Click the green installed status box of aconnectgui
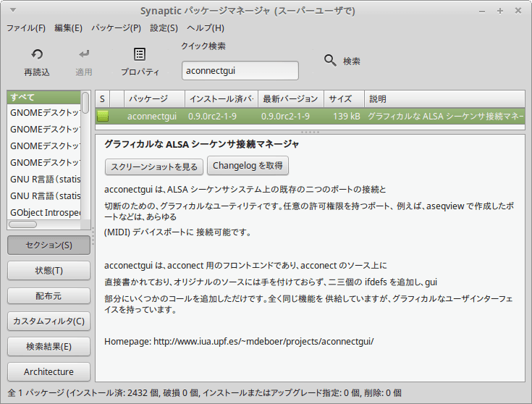The height and width of the screenshot is (404, 532). tap(103, 117)
